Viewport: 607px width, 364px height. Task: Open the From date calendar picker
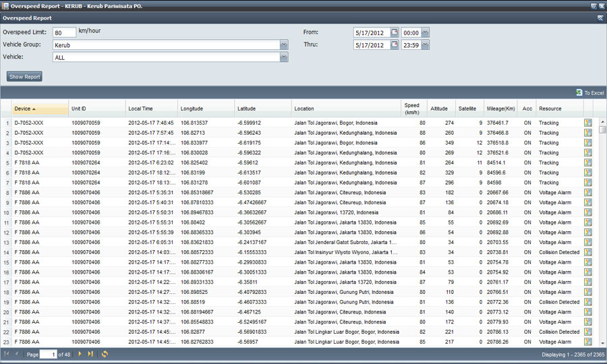pyautogui.click(x=395, y=32)
